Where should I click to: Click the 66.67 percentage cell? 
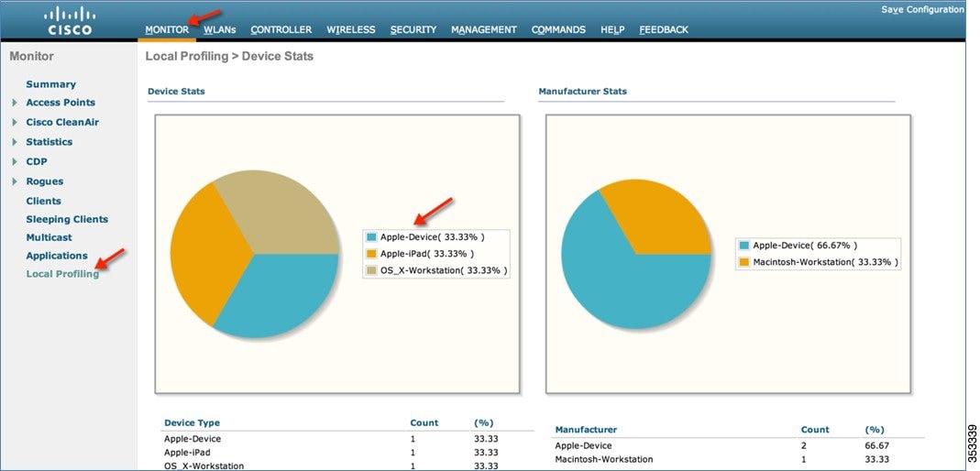877,446
